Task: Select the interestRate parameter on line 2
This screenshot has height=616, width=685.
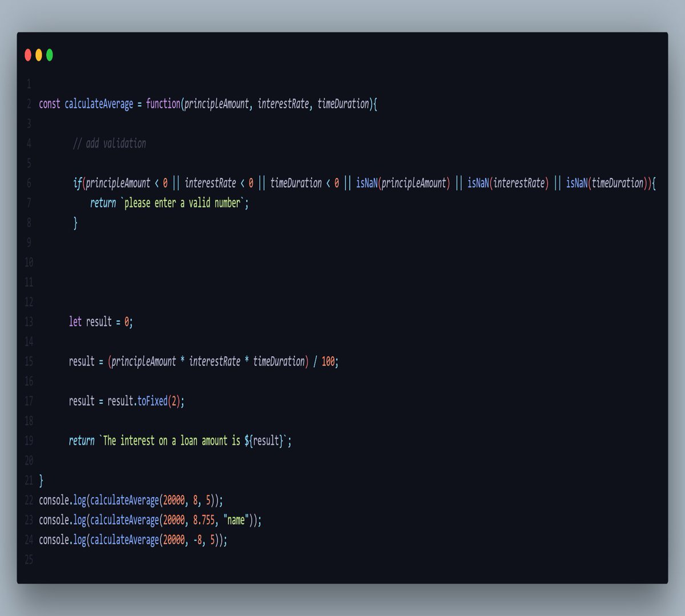Action: [x=283, y=104]
